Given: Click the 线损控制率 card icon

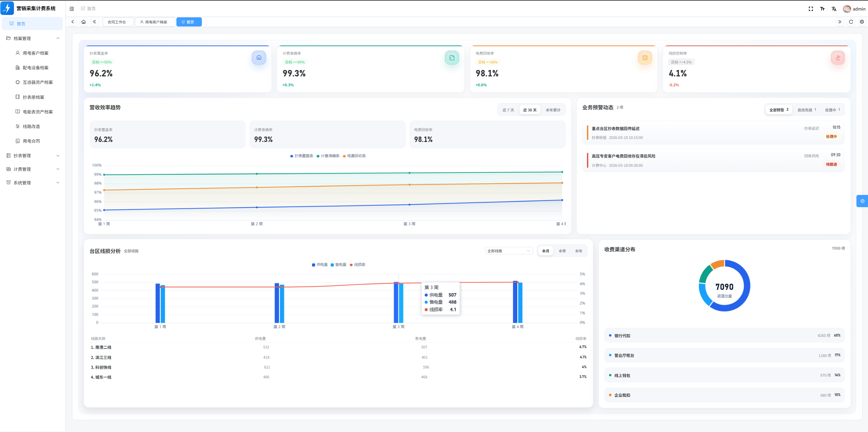Looking at the screenshot, I should [838, 58].
